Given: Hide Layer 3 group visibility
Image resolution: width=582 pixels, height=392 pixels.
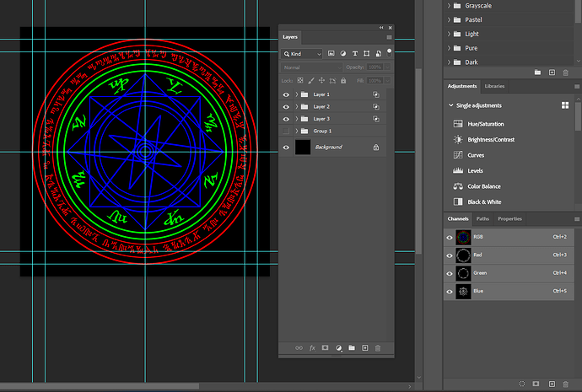Looking at the screenshot, I should (286, 119).
